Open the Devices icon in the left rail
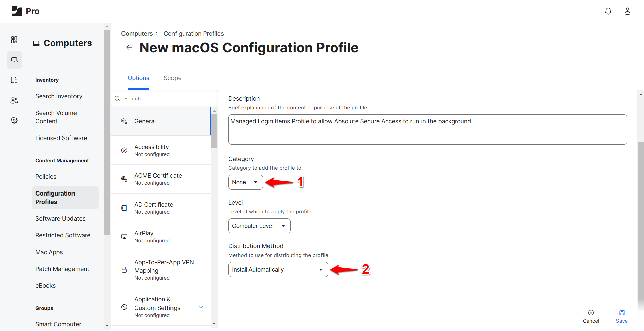644x331 pixels. [x=14, y=80]
